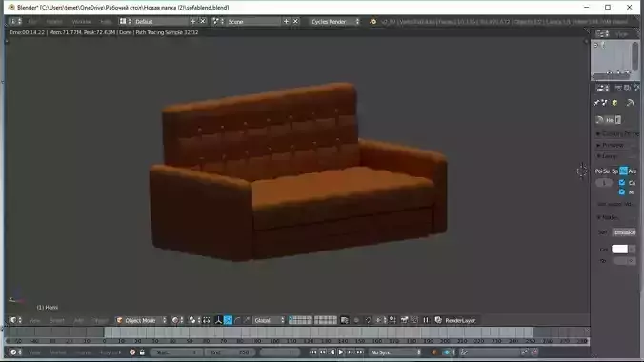Open the No Sync dropdown
Screen dimensions: 644x362
(395, 352)
